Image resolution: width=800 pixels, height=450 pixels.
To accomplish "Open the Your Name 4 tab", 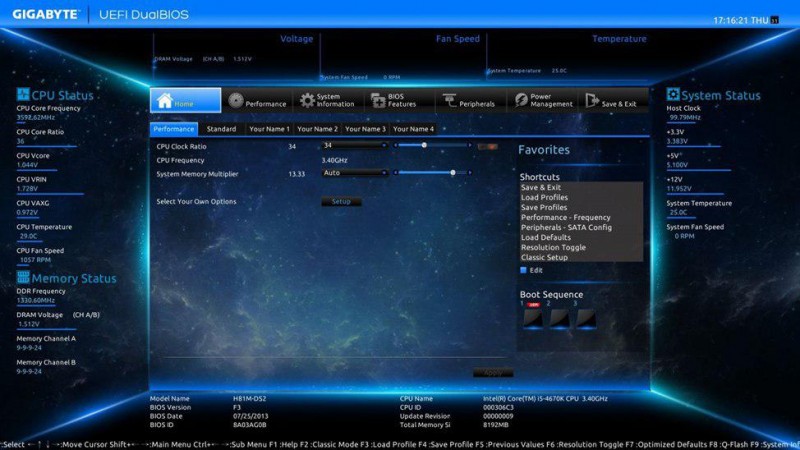I will [413, 129].
